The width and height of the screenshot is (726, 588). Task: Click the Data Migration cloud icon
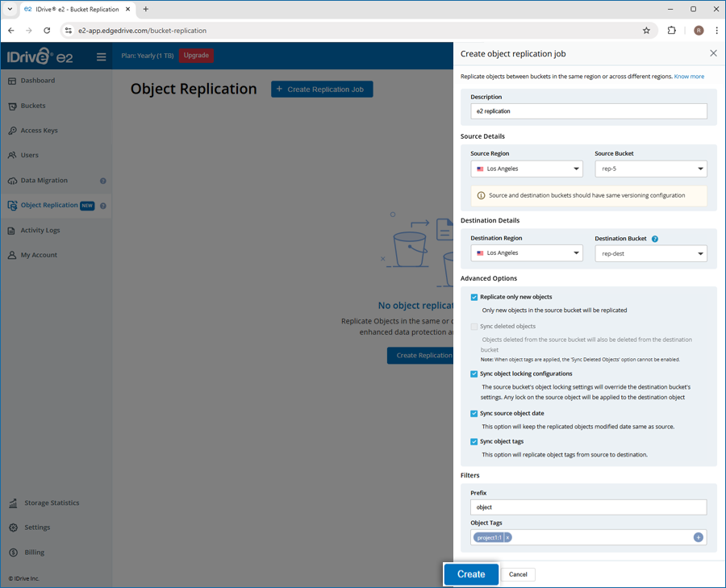(x=12, y=181)
